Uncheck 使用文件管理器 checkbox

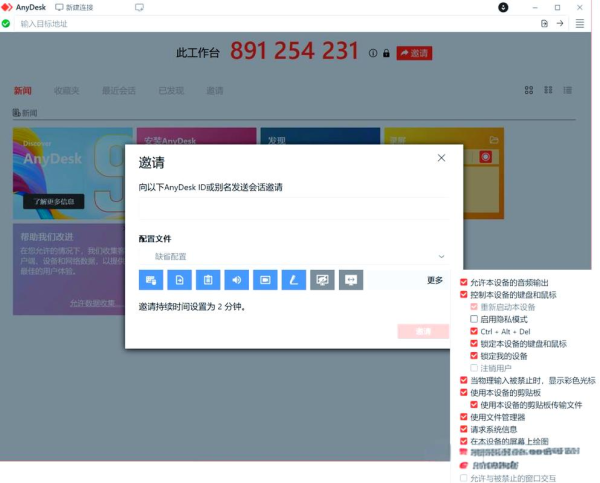(x=463, y=417)
